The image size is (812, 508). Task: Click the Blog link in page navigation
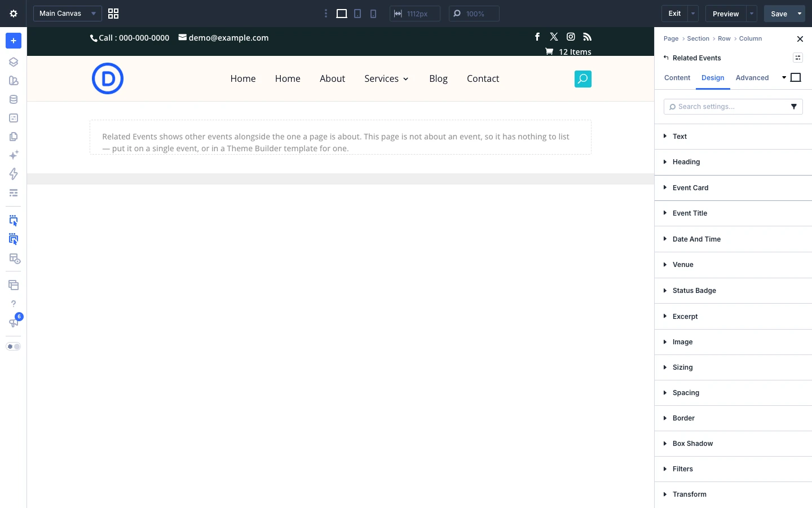438,78
